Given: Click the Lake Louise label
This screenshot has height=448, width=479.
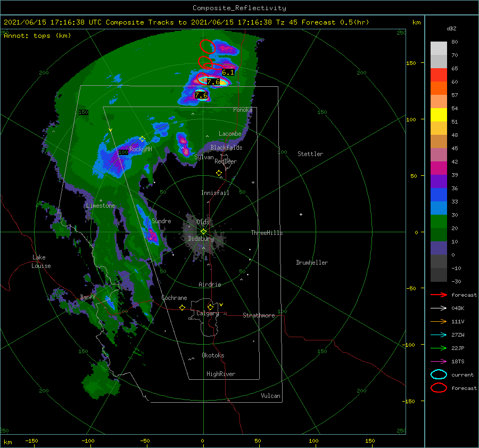Looking at the screenshot, I should click(x=41, y=262).
